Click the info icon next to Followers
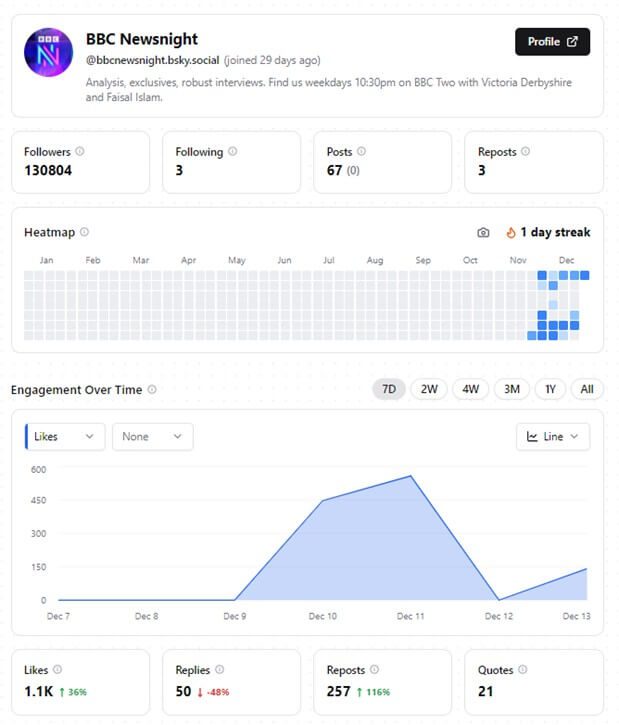The width and height of the screenshot is (619, 725). click(x=80, y=151)
